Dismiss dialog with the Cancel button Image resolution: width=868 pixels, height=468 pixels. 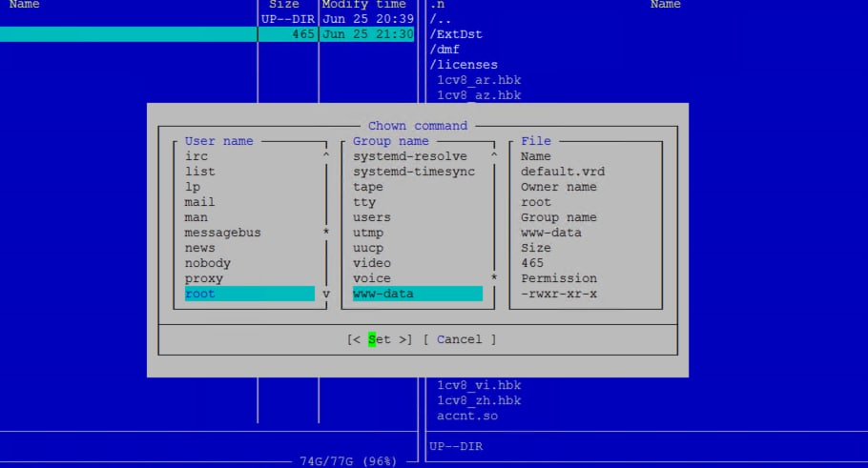tap(460, 339)
